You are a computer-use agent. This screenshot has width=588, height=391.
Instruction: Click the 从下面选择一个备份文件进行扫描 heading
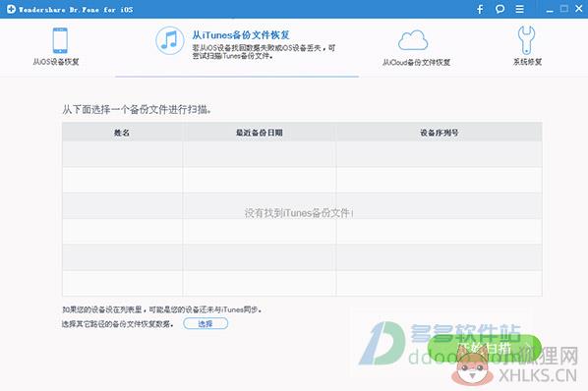[x=137, y=109]
